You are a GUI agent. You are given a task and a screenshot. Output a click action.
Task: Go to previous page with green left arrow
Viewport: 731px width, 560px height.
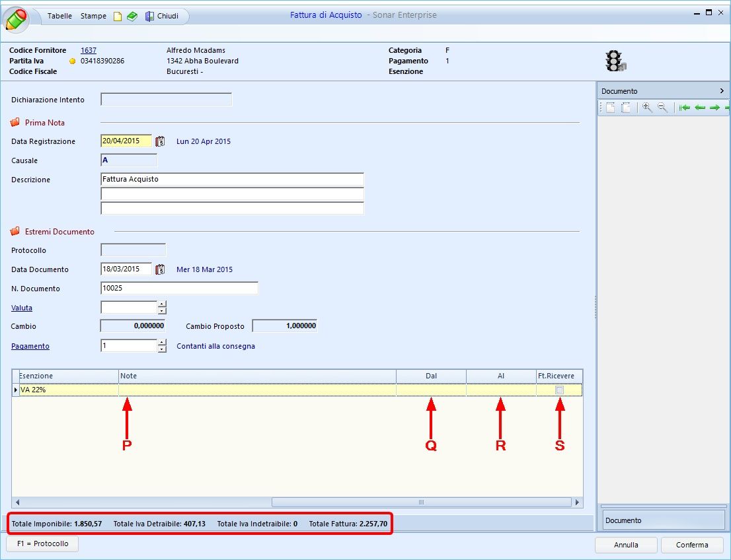[x=700, y=108]
